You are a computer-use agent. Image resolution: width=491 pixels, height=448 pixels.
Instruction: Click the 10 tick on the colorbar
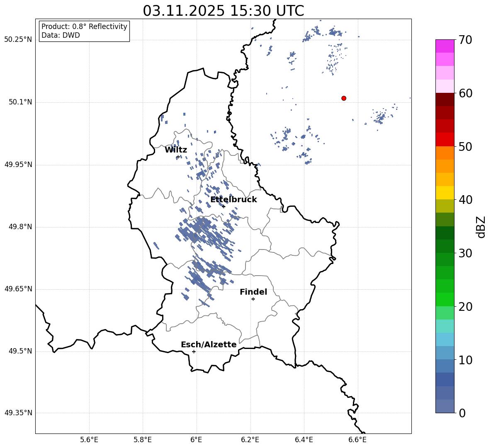[465, 360]
